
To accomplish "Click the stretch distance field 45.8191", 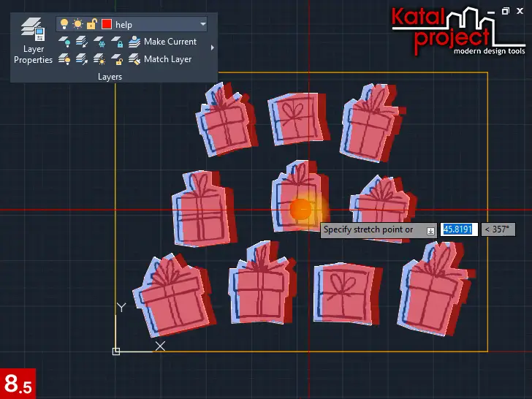I will (x=459, y=229).
